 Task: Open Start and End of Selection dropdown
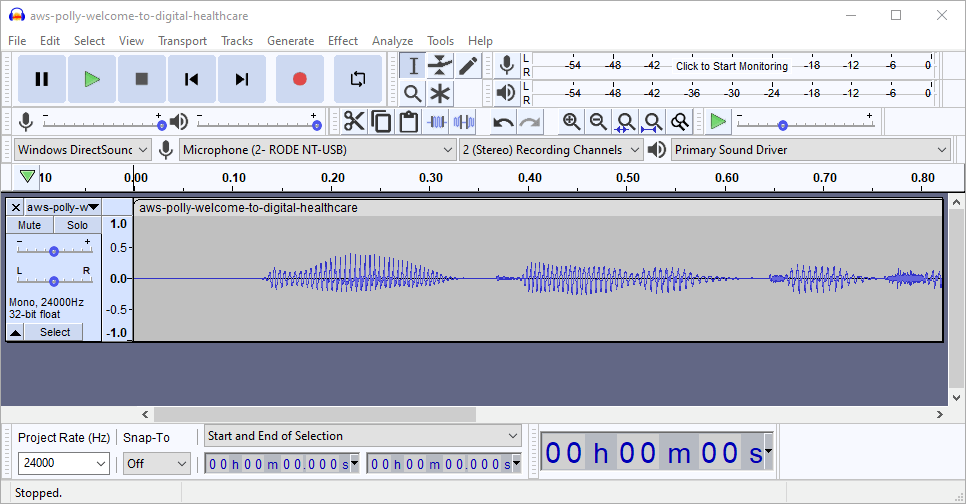pyautogui.click(x=363, y=436)
